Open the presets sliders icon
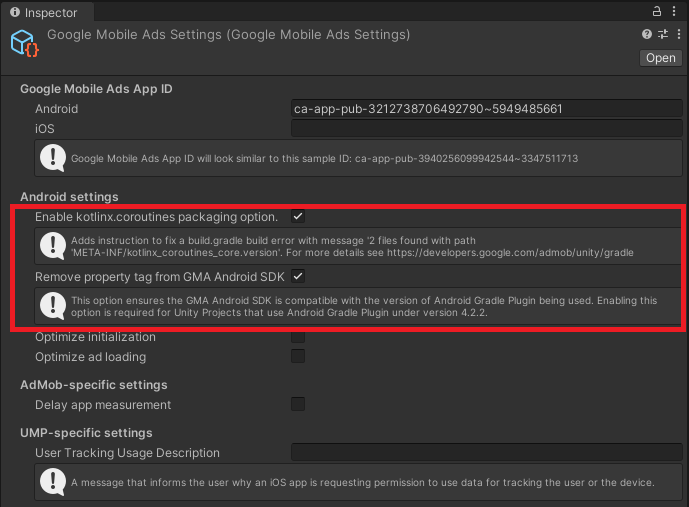 click(x=663, y=34)
